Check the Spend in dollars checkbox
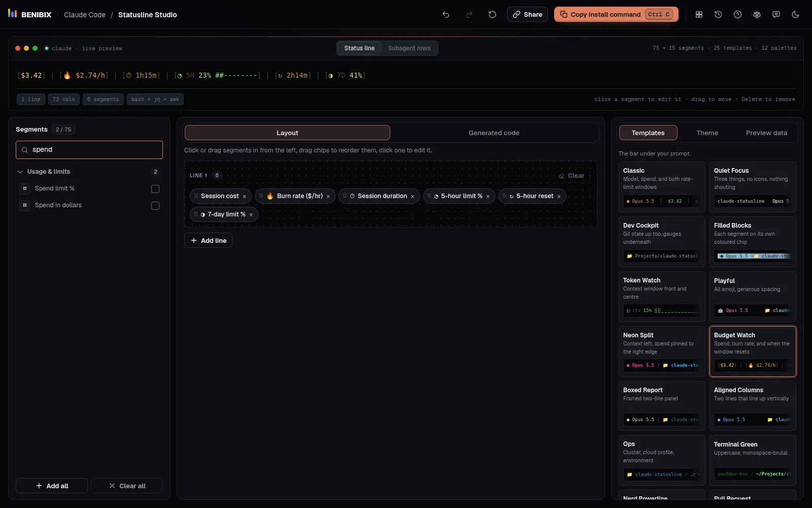The height and width of the screenshot is (508, 812). pyautogui.click(x=155, y=206)
